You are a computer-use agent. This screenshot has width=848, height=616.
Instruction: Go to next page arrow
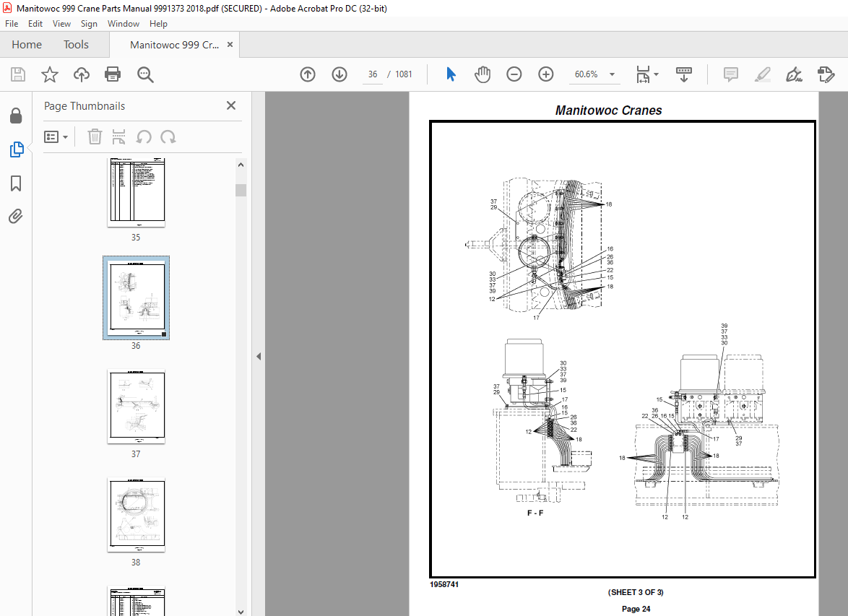[339, 74]
